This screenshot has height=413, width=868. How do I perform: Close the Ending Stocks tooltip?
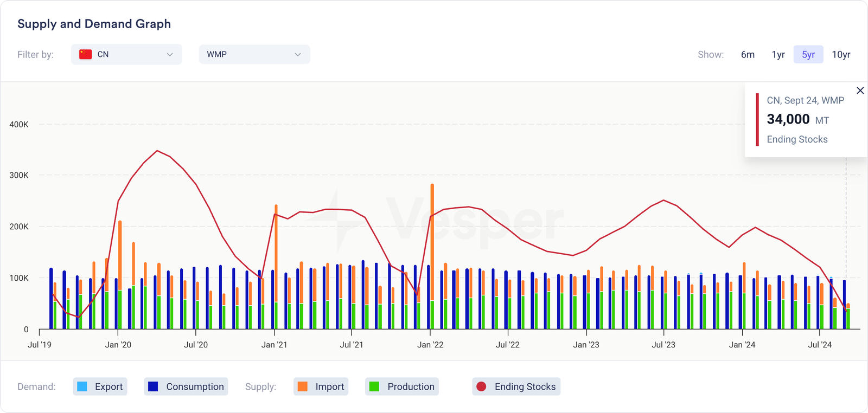[860, 91]
